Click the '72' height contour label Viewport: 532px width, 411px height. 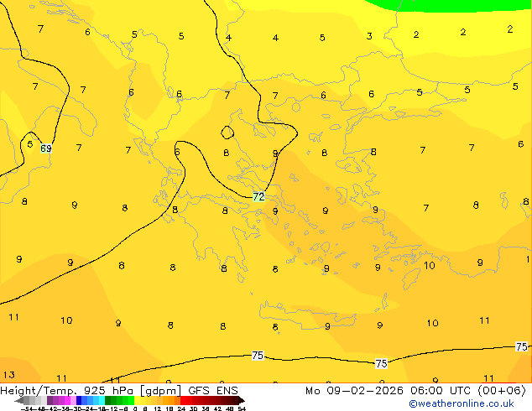258,196
